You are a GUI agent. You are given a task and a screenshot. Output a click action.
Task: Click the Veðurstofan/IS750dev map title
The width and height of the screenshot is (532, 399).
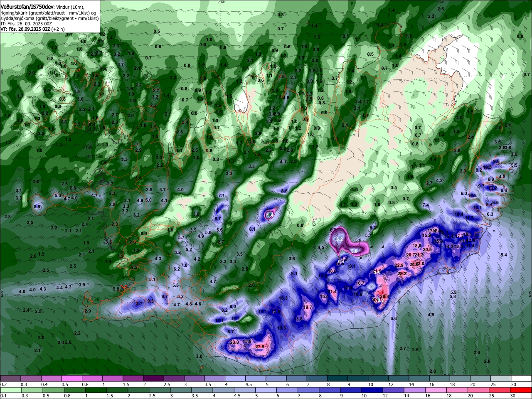(x=27, y=7)
